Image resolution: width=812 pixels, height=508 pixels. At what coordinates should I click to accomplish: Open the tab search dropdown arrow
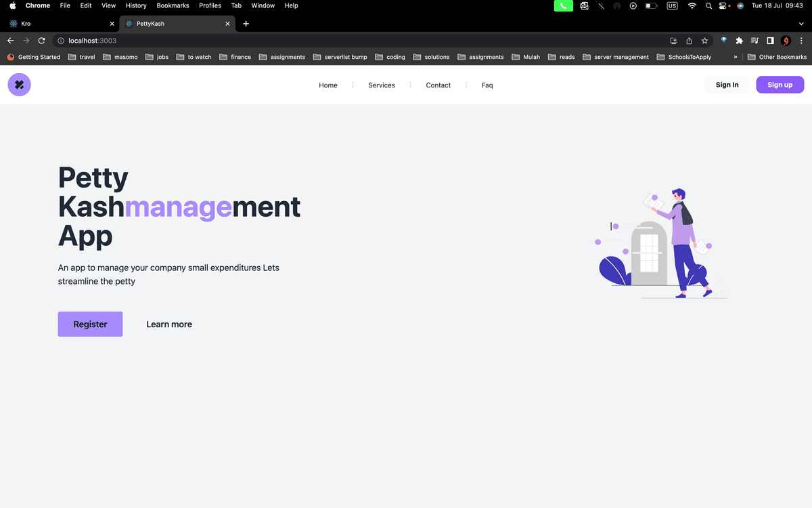[x=802, y=24]
